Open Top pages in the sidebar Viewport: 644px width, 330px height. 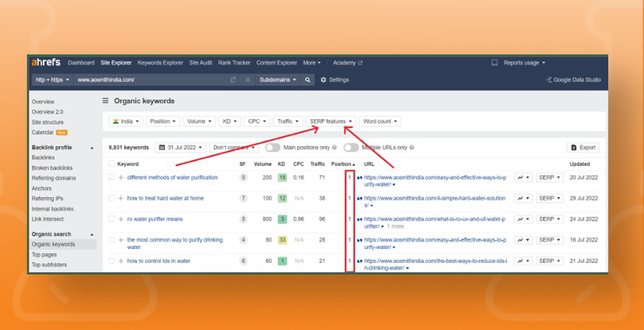click(x=45, y=255)
